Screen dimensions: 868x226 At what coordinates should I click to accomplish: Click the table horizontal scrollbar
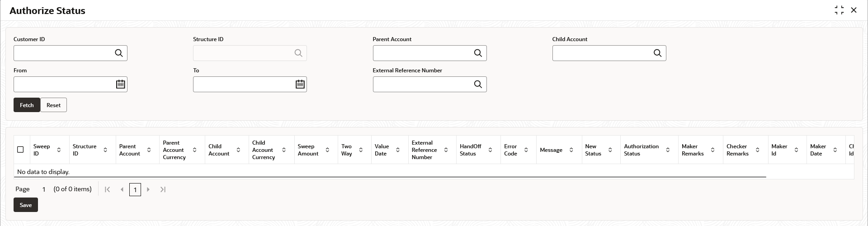[390, 177]
